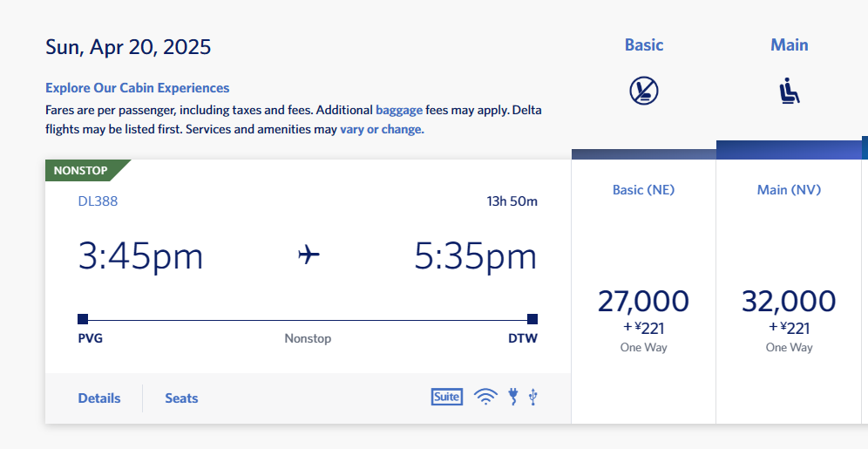Click the airplane icon between flight times
The image size is (868, 449).
(x=309, y=255)
